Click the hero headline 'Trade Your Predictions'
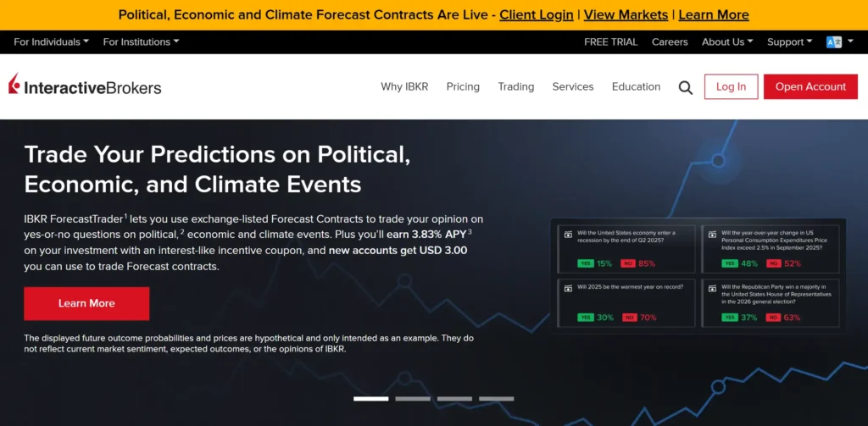The image size is (868, 426). [217, 169]
